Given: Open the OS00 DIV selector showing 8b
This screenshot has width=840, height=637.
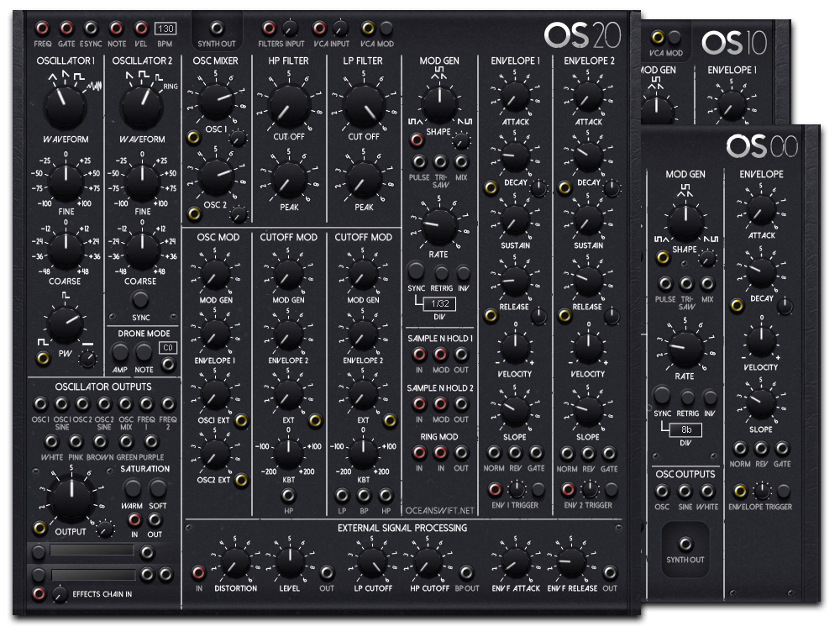Looking at the screenshot, I should click(x=686, y=429).
